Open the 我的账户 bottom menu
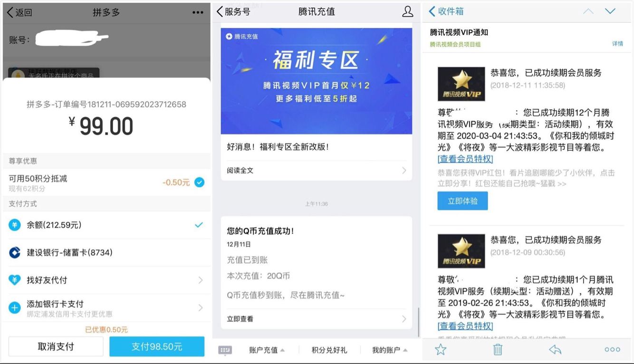This screenshot has width=634, height=364. pos(389,350)
